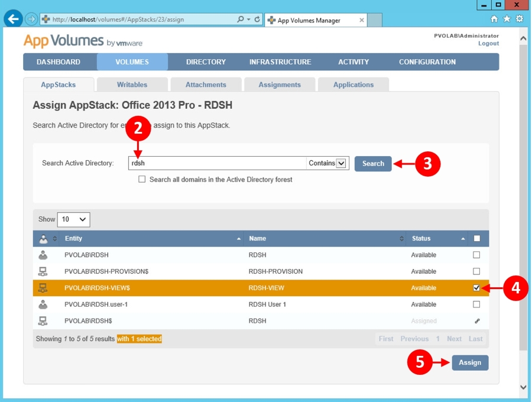Click the Refresh icon in the address bar
The width and height of the screenshot is (532, 402).
[258, 20]
